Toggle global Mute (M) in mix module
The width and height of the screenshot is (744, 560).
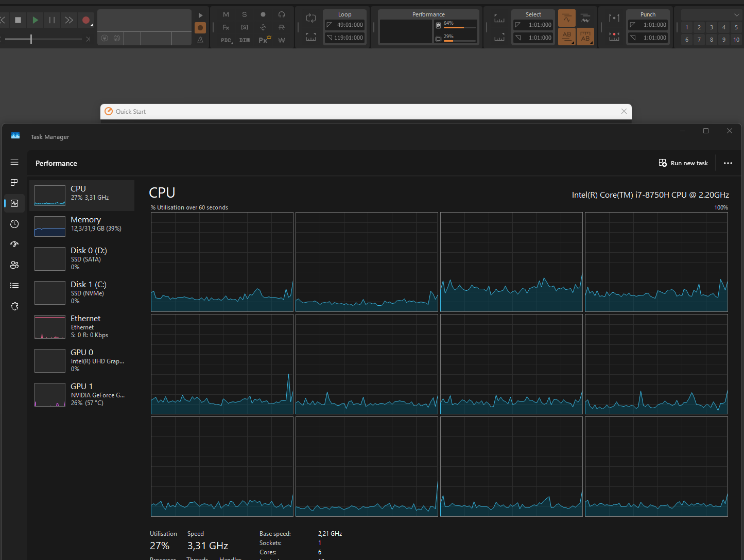click(x=226, y=14)
